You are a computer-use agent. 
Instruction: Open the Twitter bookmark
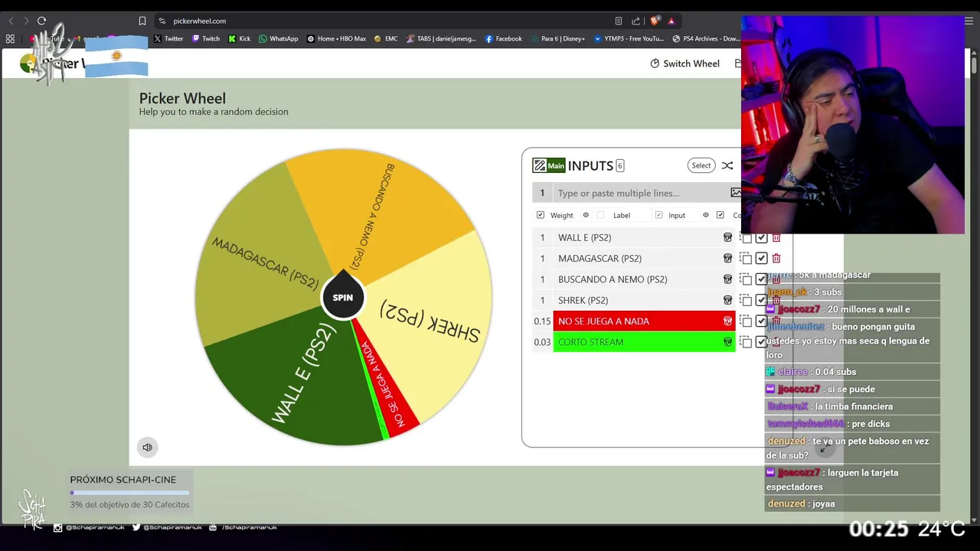click(168, 38)
